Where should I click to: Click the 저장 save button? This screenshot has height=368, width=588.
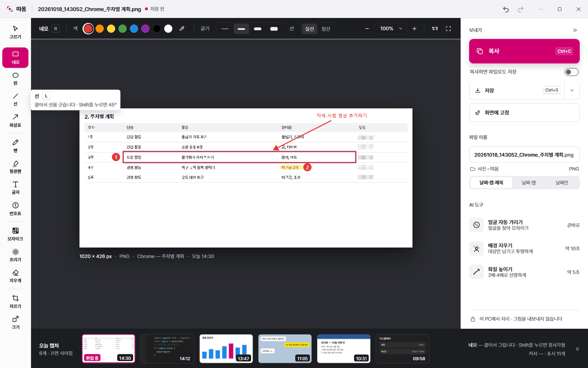point(517,90)
